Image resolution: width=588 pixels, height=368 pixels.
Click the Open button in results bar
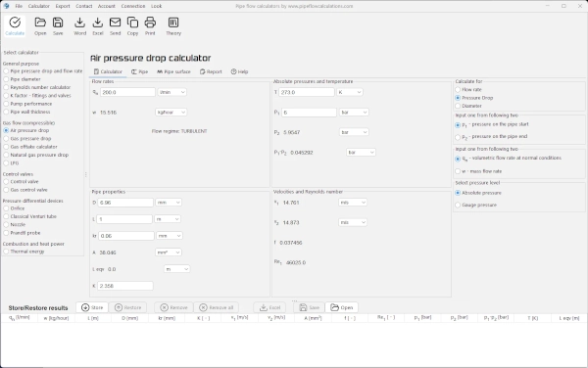click(342, 307)
